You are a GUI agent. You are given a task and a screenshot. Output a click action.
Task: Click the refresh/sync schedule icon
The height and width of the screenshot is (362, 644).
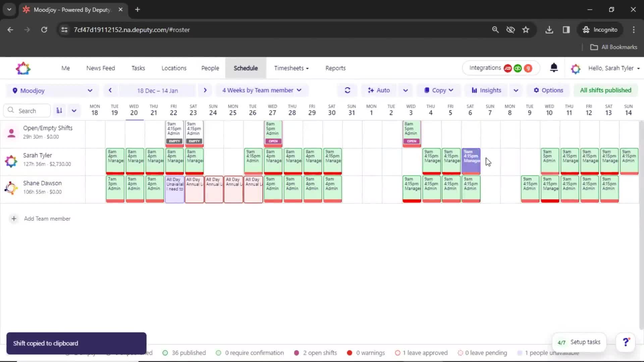(347, 90)
